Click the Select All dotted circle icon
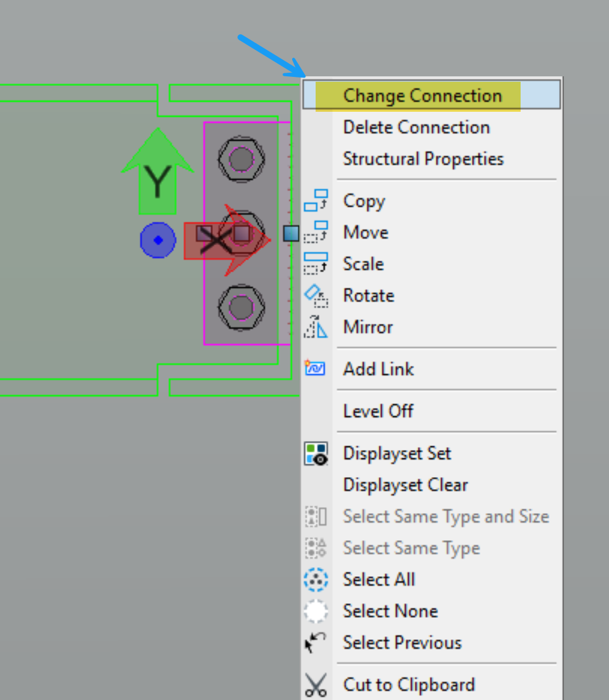Screen dimensions: 609x700 pos(316,579)
